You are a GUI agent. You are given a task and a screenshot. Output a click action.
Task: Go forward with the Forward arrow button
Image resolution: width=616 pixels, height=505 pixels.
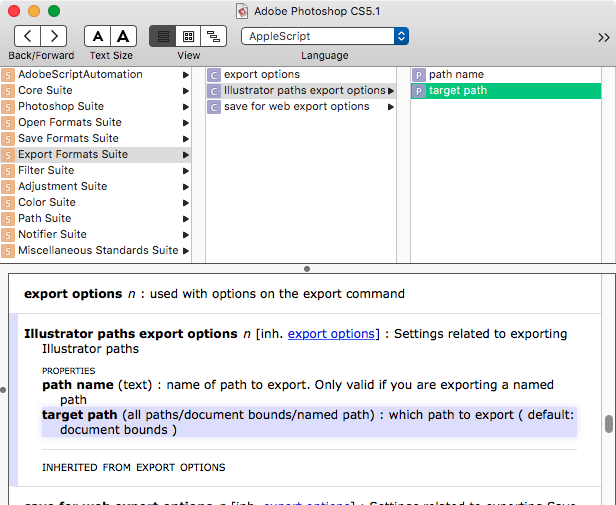53,36
